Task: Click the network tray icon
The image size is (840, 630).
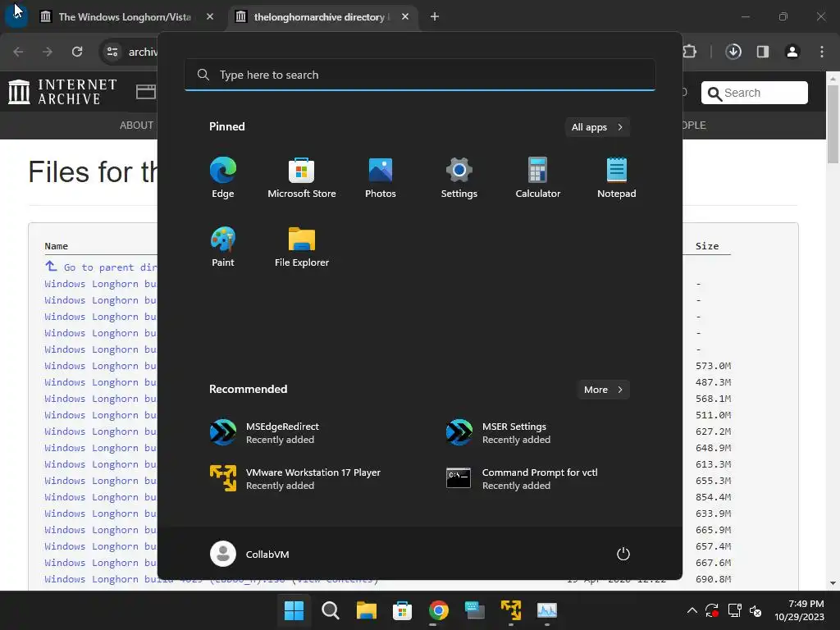Action: 734,610
